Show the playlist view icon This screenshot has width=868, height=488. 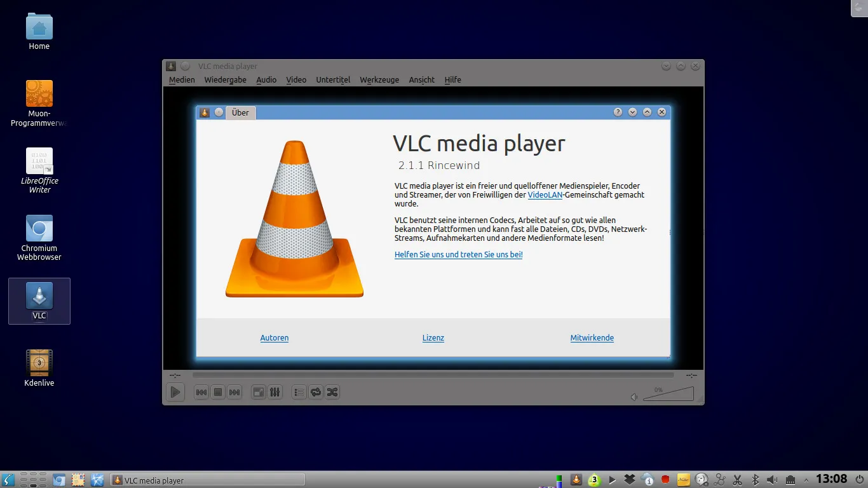[x=299, y=392]
